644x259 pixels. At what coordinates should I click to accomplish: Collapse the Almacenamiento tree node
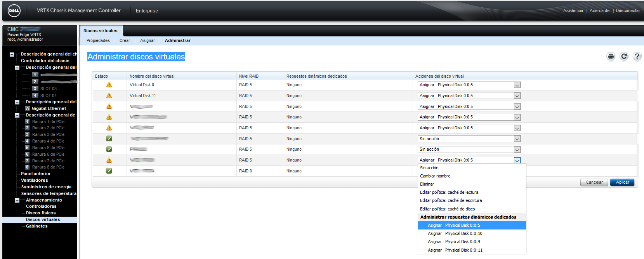[17, 200]
